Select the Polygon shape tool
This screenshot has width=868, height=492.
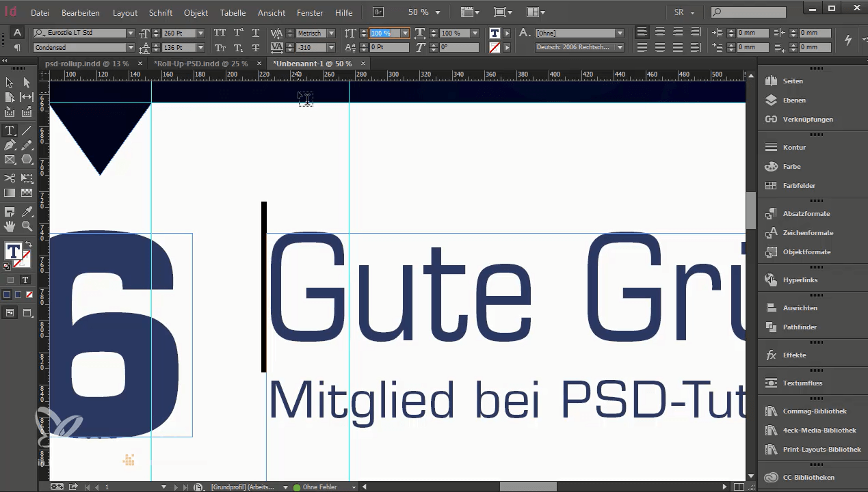(x=27, y=159)
